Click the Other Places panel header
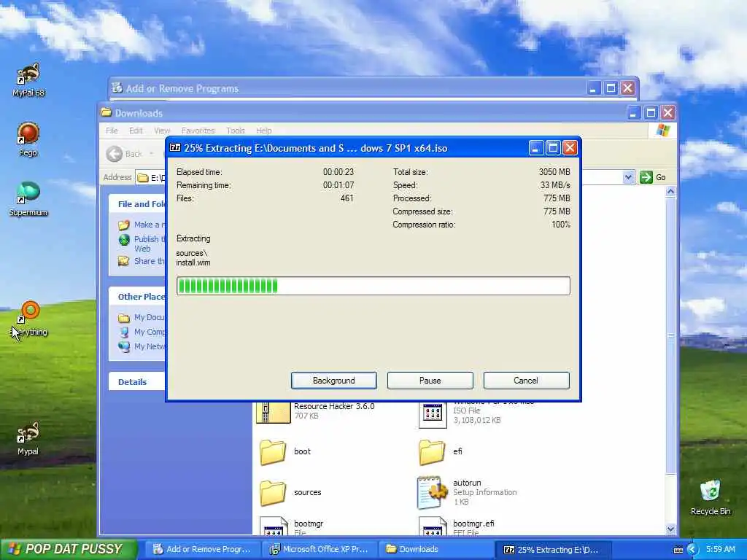This screenshot has height=560, width=747. point(136,297)
